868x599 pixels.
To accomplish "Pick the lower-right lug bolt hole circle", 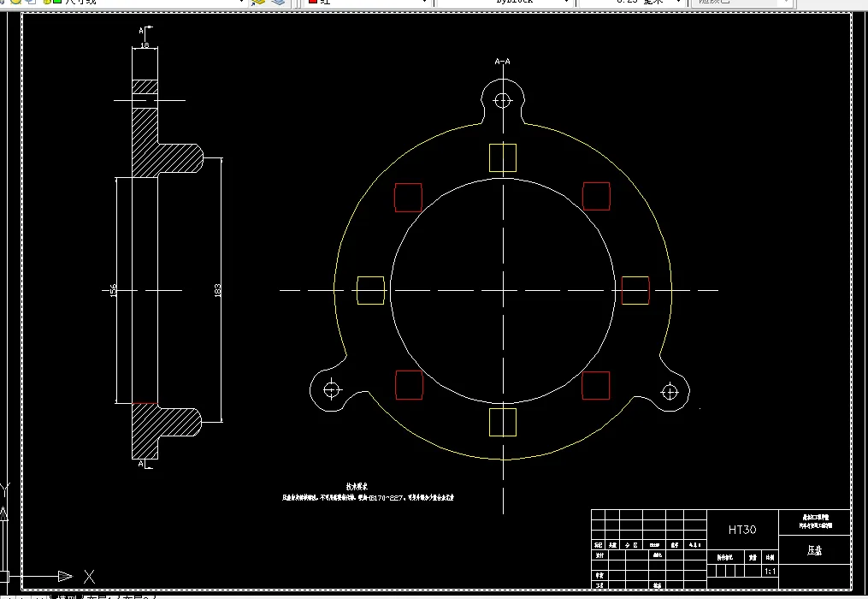I will click(x=670, y=392).
